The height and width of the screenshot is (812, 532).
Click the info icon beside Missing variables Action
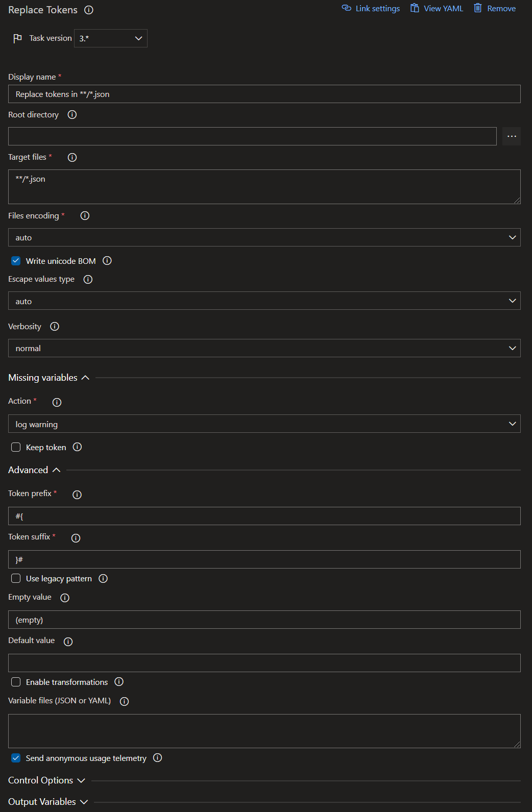tap(57, 402)
